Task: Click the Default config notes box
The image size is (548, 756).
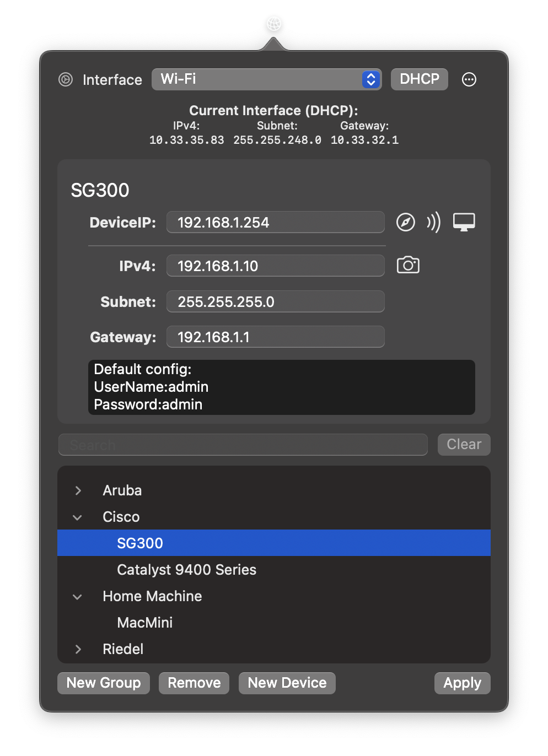Action: click(282, 387)
